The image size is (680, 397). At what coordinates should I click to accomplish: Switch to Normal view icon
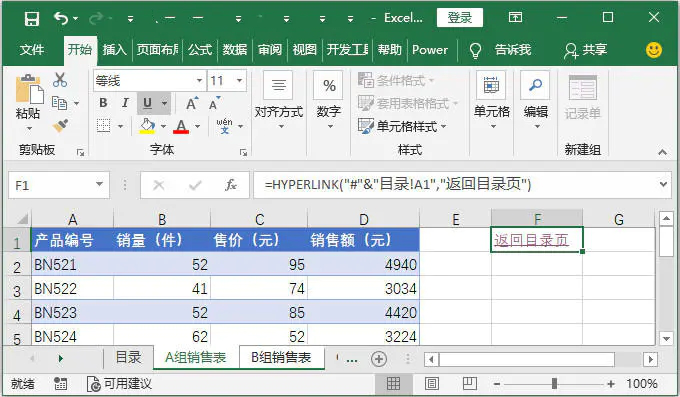click(x=393, y=384)
